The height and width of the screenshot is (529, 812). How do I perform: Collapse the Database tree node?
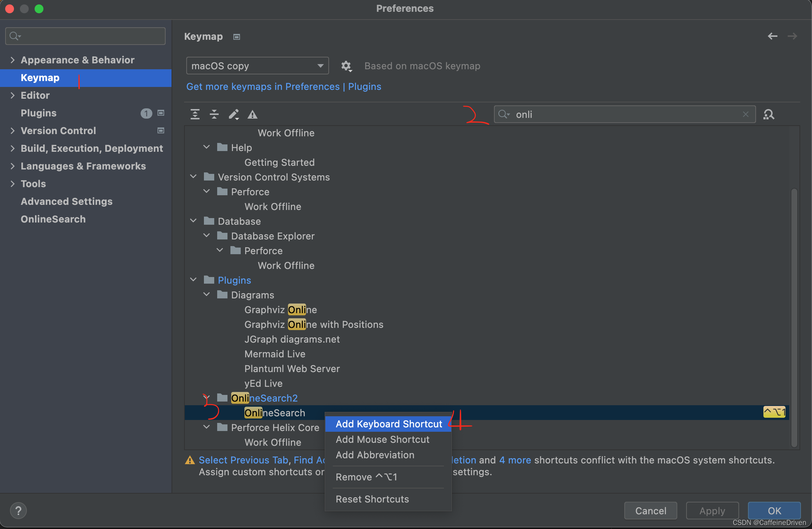click(x=193, y=221)
